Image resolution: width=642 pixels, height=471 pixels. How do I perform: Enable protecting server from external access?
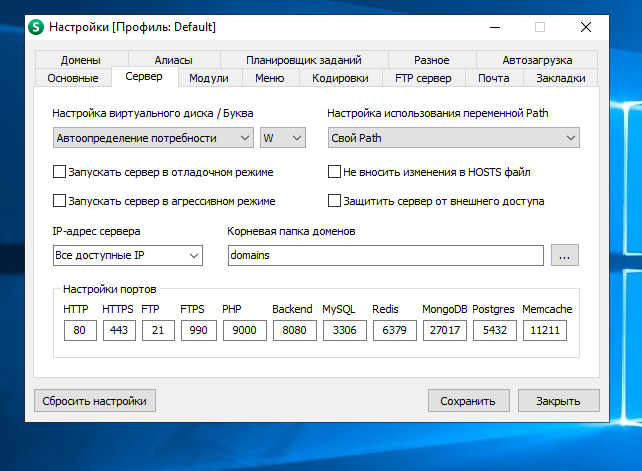point(335,200)
